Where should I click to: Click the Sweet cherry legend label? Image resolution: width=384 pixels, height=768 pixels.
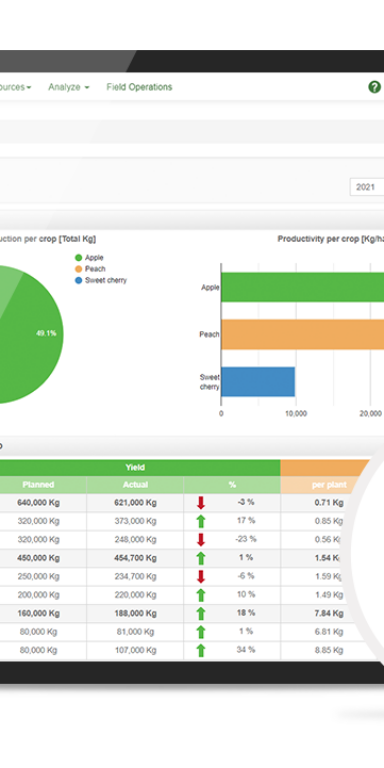(x=106, y=280)
